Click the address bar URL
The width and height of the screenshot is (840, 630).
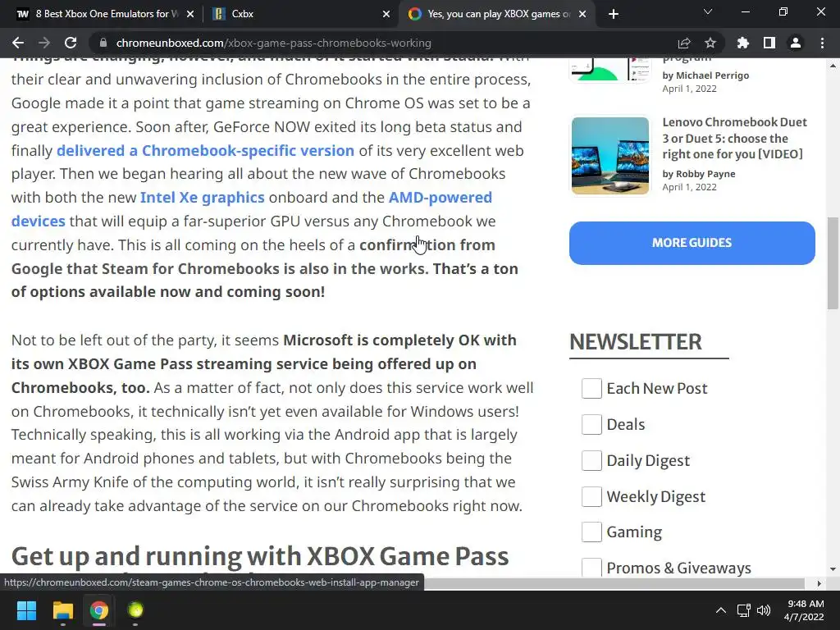pyautogui.click(x=273, y=43)
